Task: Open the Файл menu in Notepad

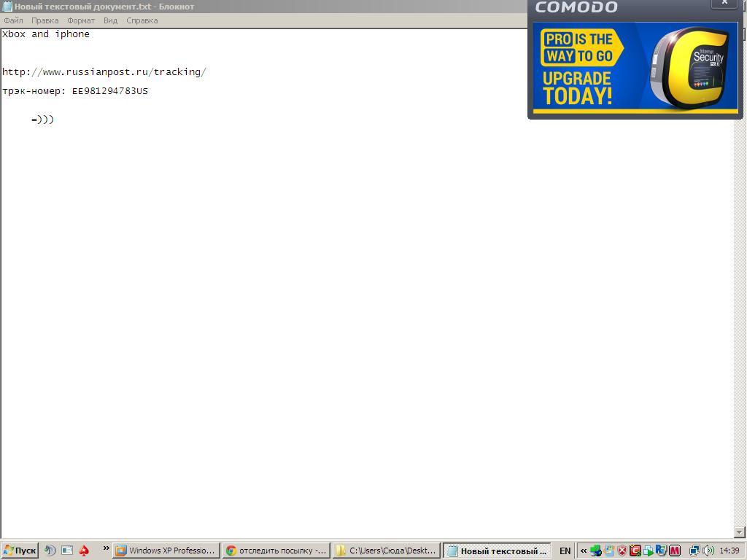Action: pyautogui.click(x=13, y=20)
